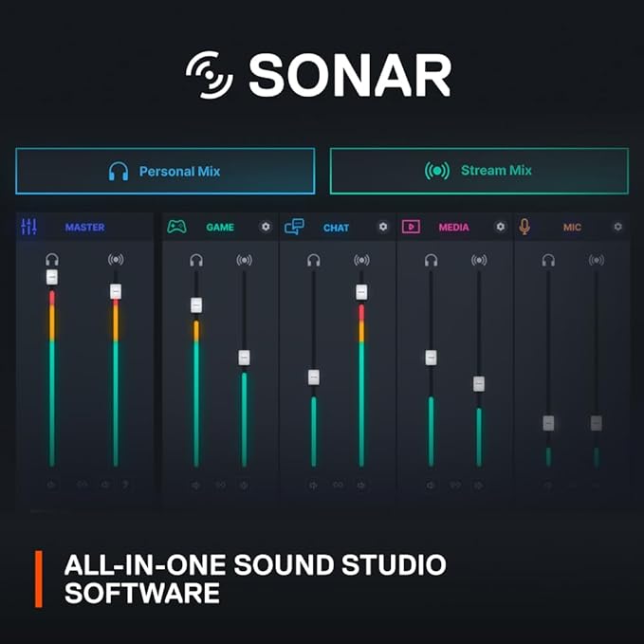
Task: Click the Chat speech bubbles icon
Action: pos(294,227)
